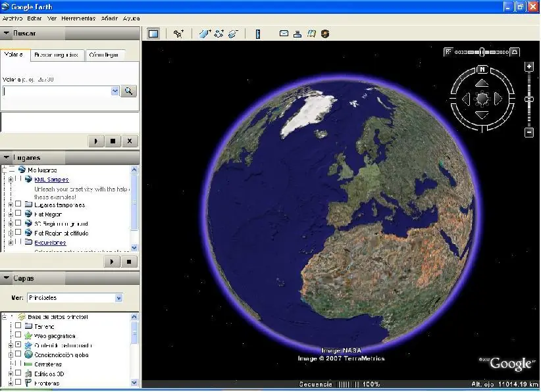Enable the Terreno layer checkbox
The height and width of the screenshot is (392, 541).
[x=18, y=326]
